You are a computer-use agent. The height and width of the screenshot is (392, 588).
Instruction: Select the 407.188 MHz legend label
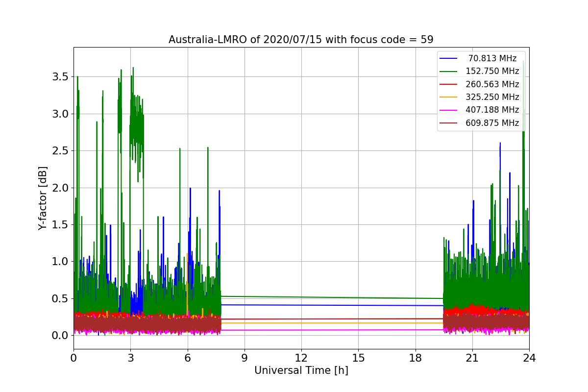point(492,110)
